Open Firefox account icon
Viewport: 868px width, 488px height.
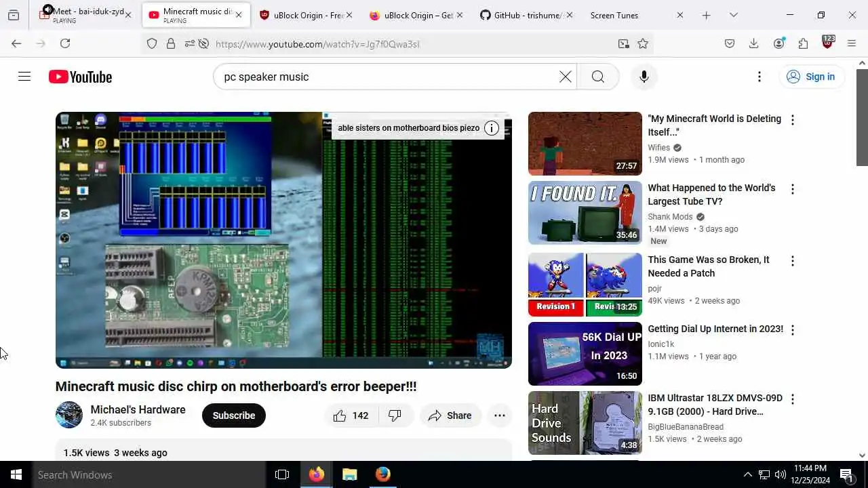[x=778, y=43]
